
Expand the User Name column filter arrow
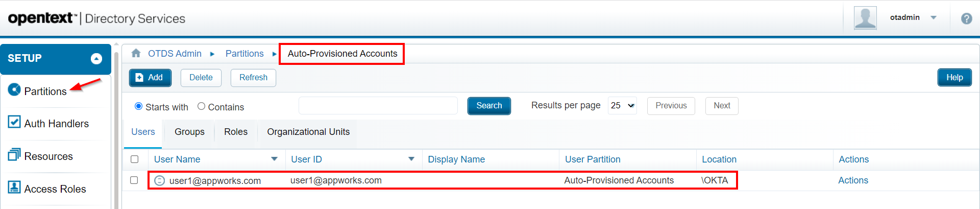coord(274,159)
